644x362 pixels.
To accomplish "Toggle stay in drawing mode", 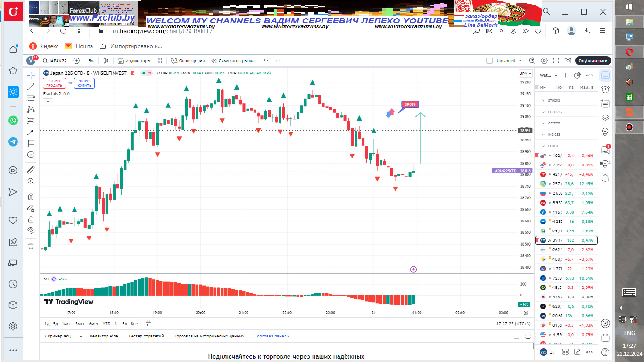I will (x=31, y=208).
